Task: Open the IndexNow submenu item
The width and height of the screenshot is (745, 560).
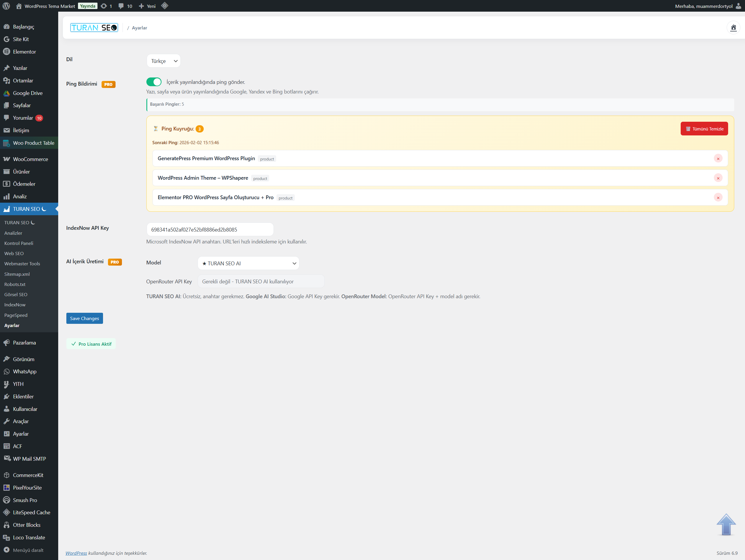Action: click(15, 305)
